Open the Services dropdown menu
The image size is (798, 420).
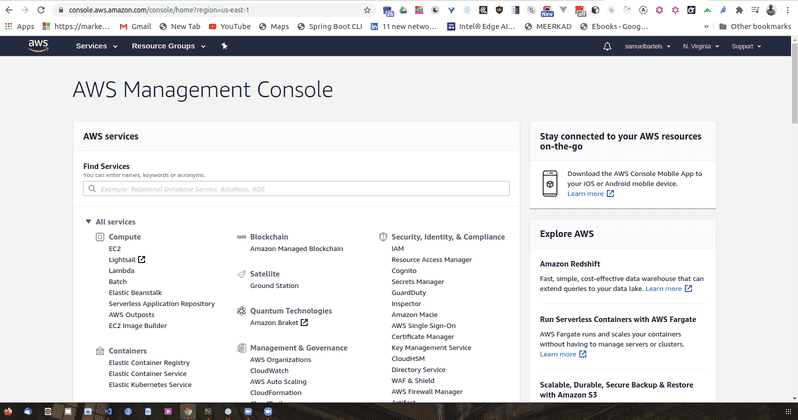point(97,46)
